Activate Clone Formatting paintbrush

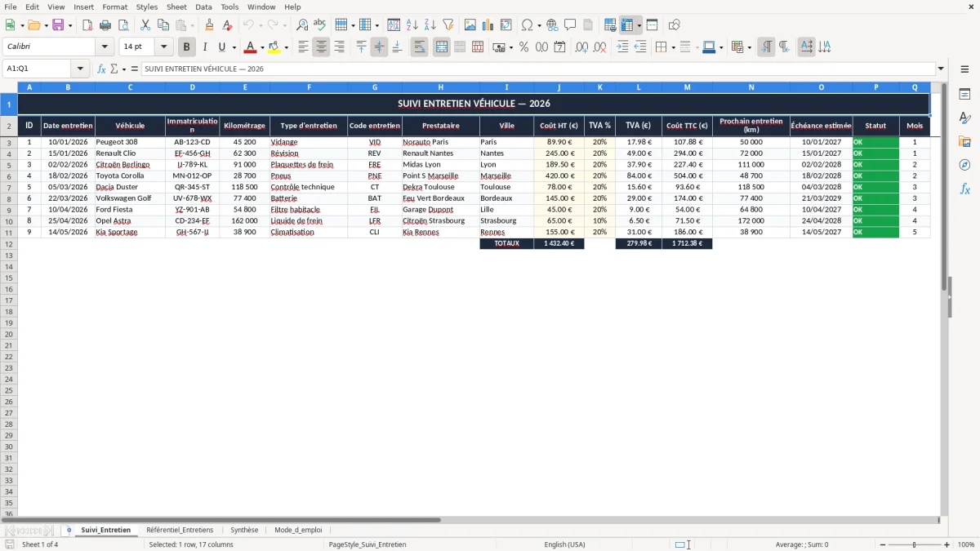coord(210,25)
